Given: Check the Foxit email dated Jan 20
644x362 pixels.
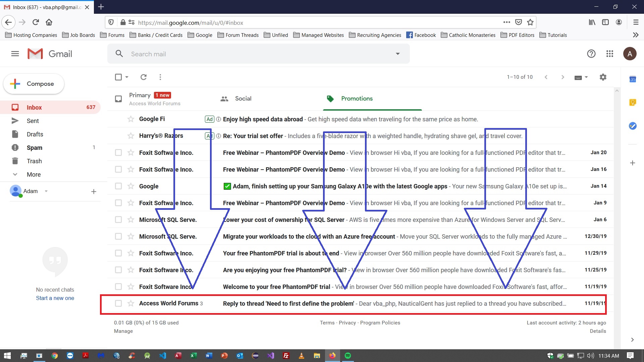Looking at the screenshot, I should coord(118,153).
